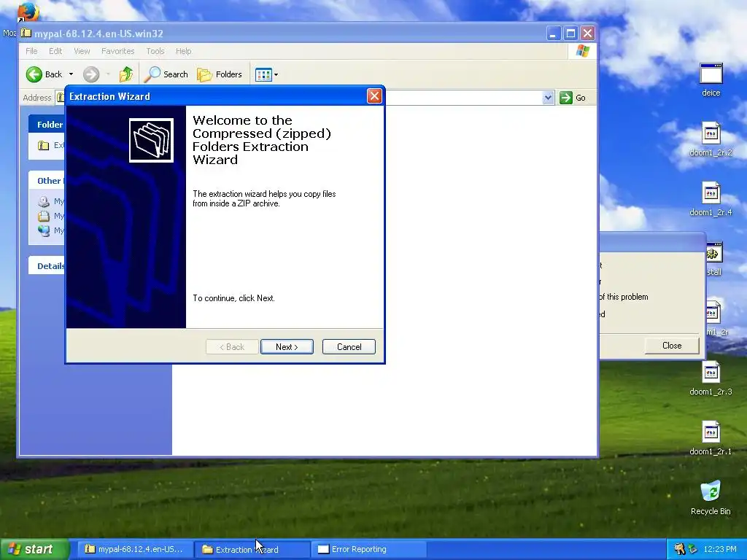Click the second system tray icon

(693, 549)
